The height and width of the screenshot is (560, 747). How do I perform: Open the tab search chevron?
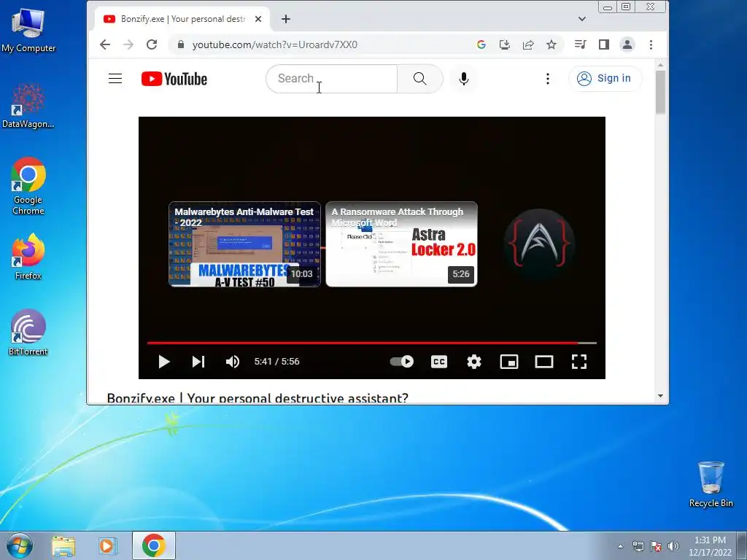click(x=581, y=19)
